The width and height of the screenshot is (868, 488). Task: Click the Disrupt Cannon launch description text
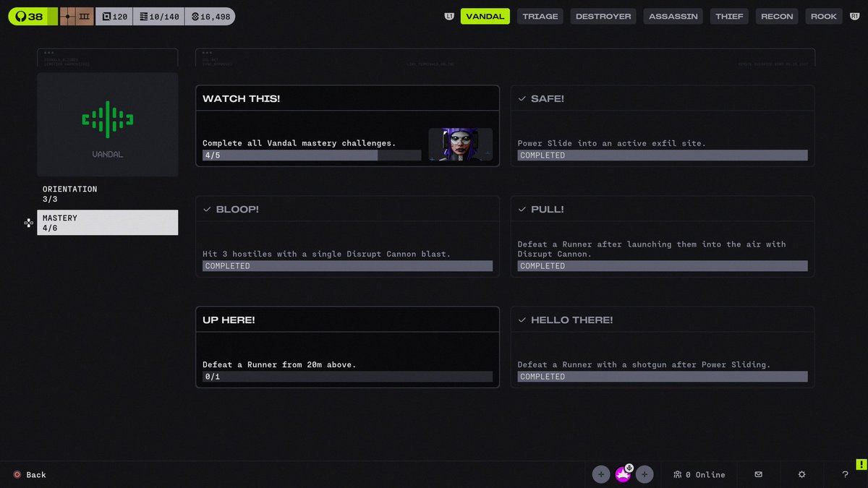[652, 249]
